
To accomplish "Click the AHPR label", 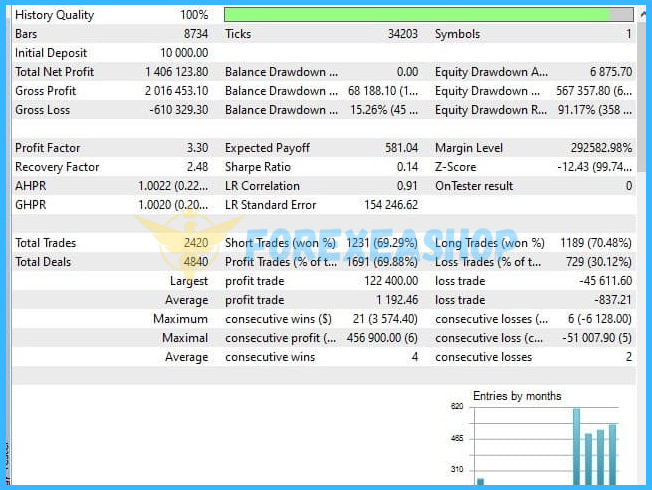I will pyautogui.click(x=31, y=186).
